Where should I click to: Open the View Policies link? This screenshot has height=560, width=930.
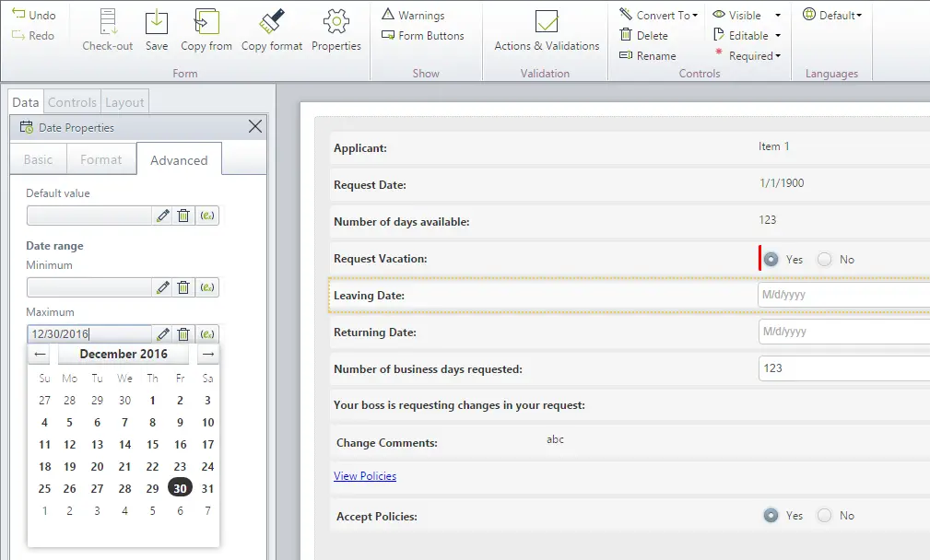[365, 476]
